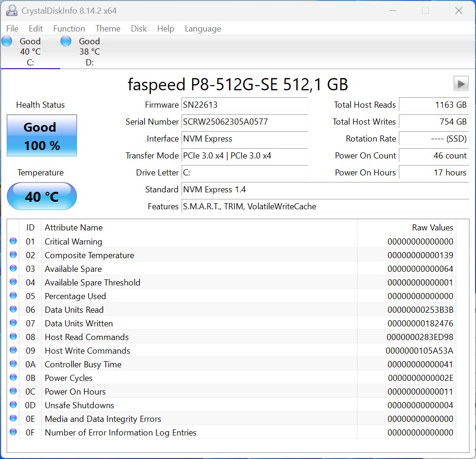The width and height of the screenshot is (476, 459).
Task: Click the Serial Number field
Action: tap(245, 122)
